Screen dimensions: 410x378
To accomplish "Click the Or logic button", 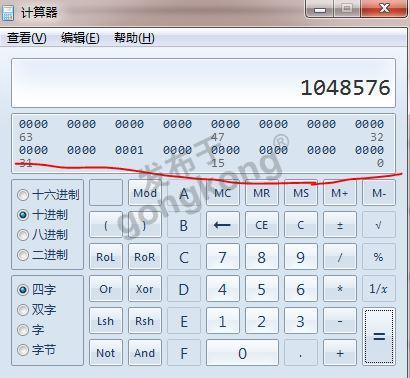I will coord(106,289).
